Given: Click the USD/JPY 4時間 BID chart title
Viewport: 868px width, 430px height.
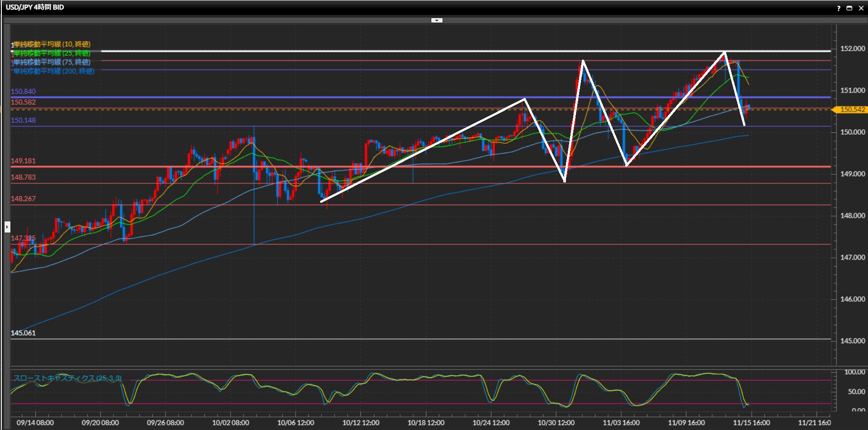Looking at the screenshot, I should pos(35,7).
